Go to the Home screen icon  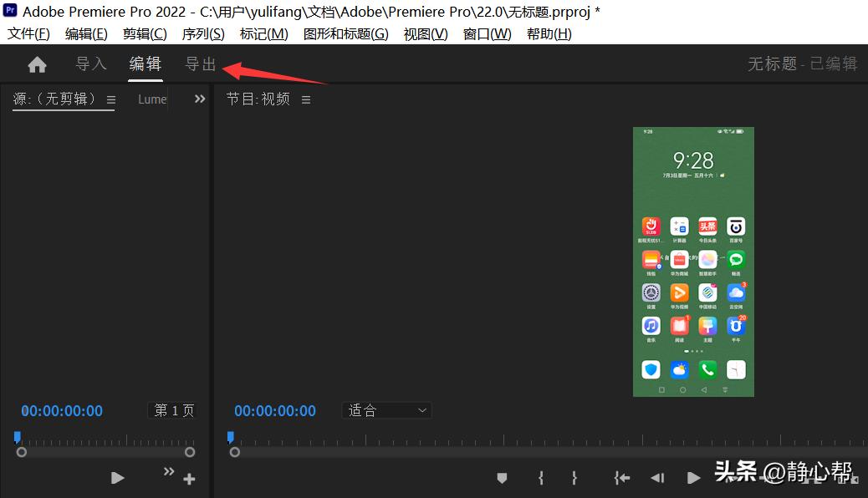37,64
